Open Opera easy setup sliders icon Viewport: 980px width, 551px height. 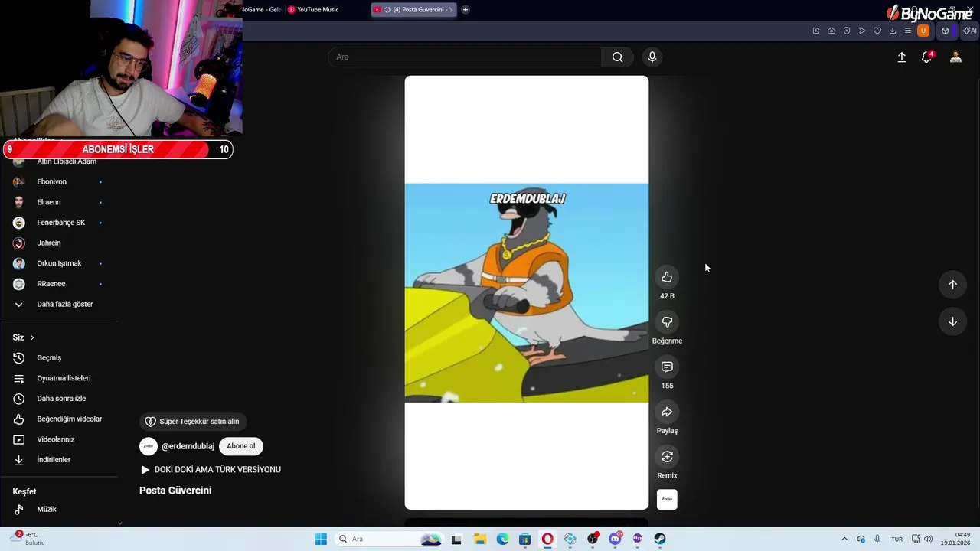point(908,31)
